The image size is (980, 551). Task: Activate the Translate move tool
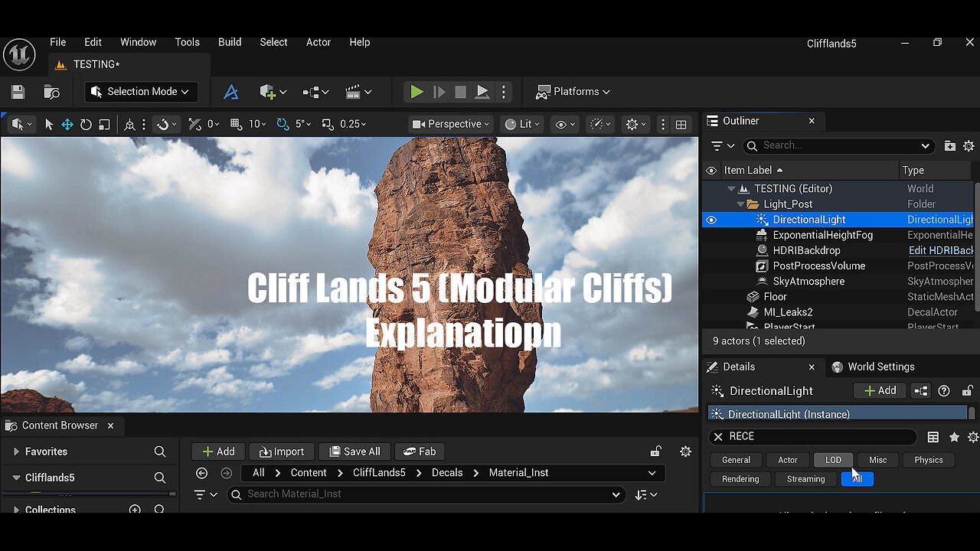click(67, 124)
